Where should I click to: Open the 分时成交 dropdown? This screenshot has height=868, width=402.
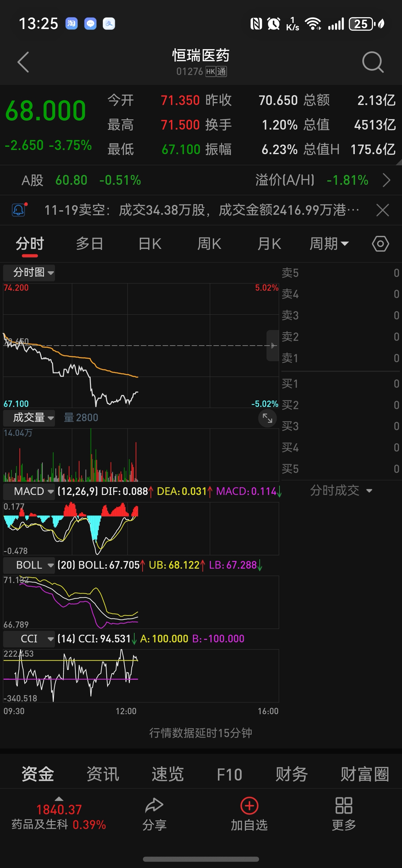coord(341,490)
